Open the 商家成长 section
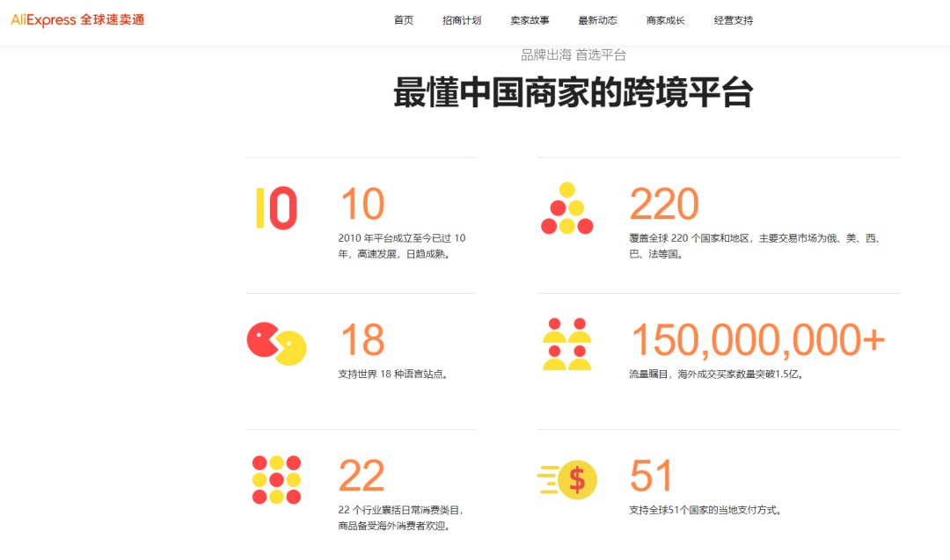This screenshot has width=950, height=560. pos(665,19)
